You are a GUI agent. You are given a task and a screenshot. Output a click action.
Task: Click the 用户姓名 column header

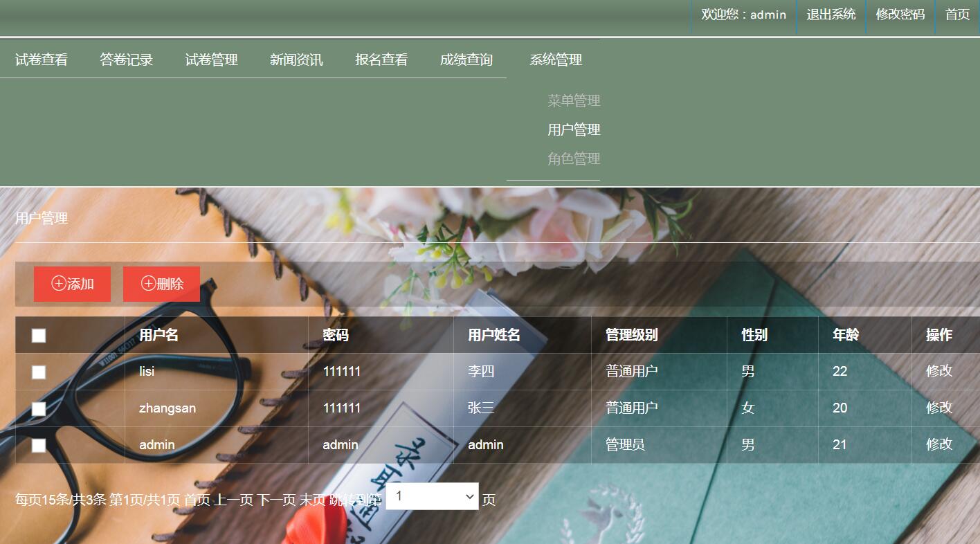494,335
